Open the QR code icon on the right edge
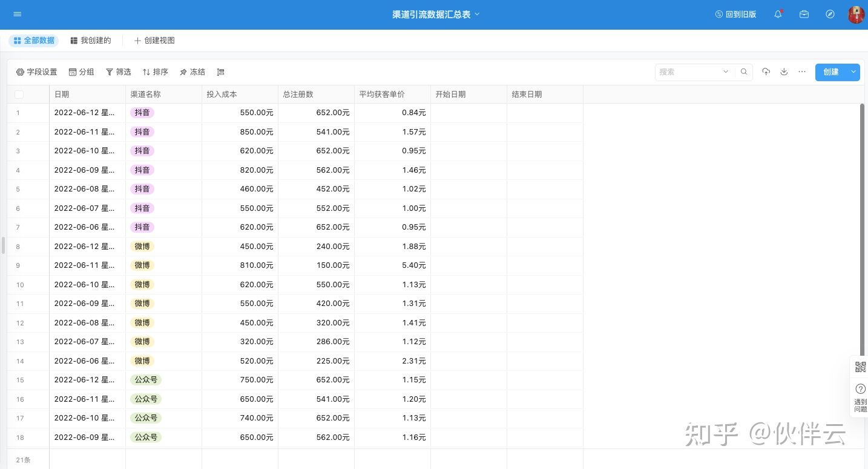Viewport: 868px width, 469px height. (x=861, y=367)
